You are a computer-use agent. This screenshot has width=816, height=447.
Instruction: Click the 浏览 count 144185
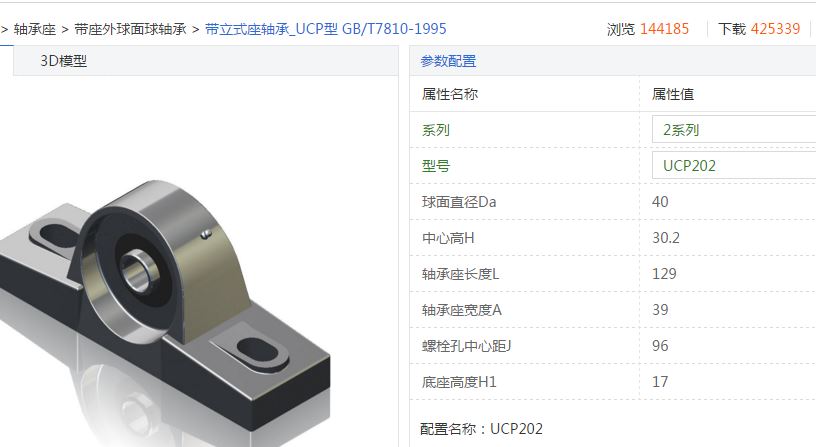(x=664, y=29)
